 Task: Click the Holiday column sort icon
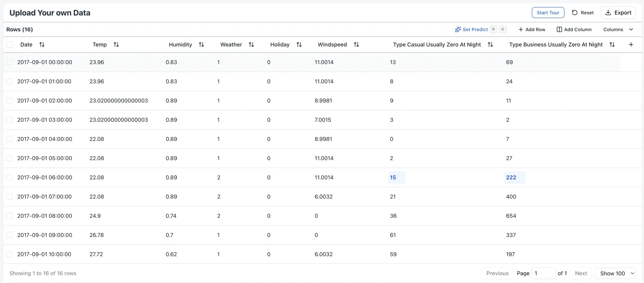[299, 45]
